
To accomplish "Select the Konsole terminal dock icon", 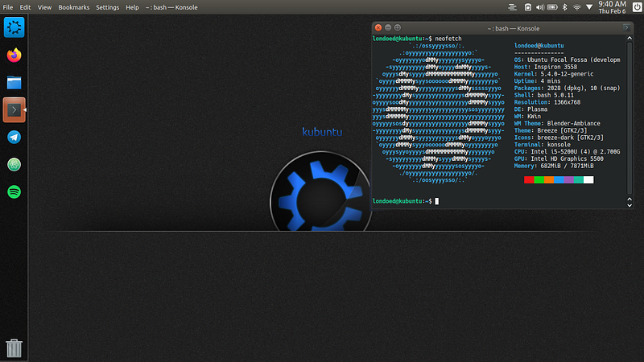I will [14, 109].
